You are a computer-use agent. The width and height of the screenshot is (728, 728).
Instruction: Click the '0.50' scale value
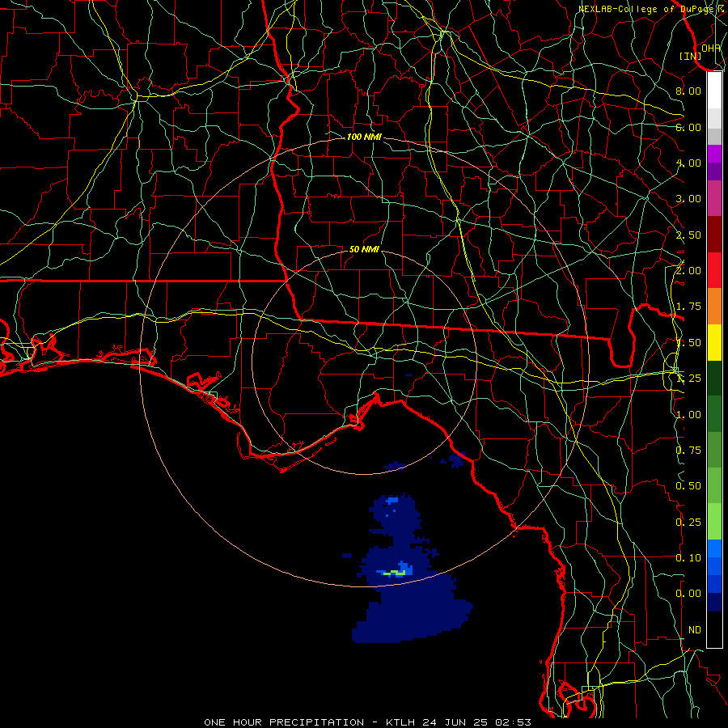point(688,486)
